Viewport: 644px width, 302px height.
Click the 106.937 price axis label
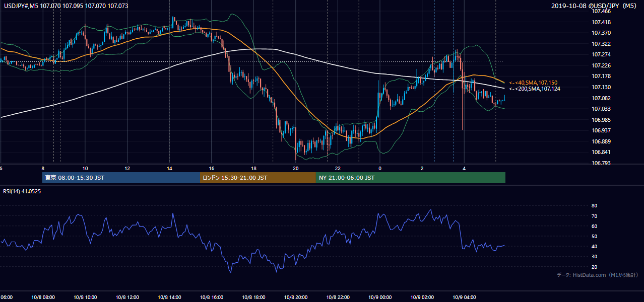601,130
